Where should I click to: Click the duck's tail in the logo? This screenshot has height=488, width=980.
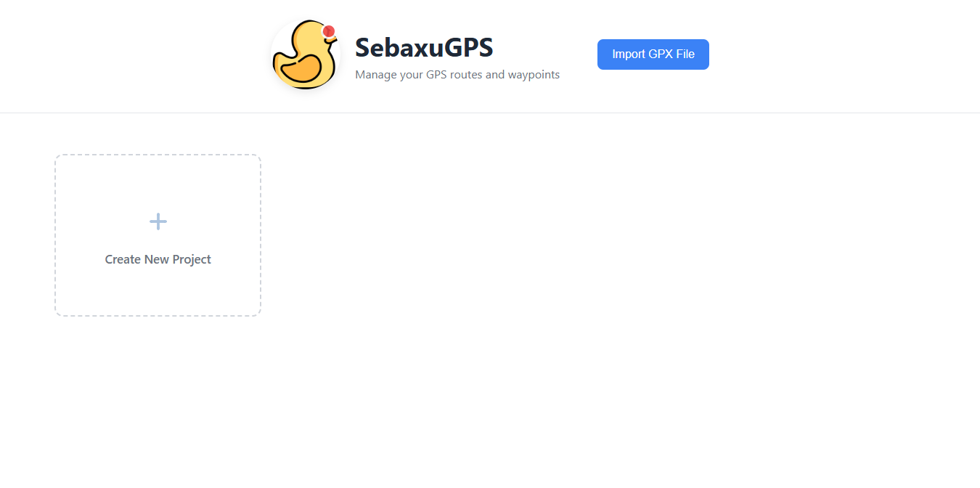[x=278, y=60]
